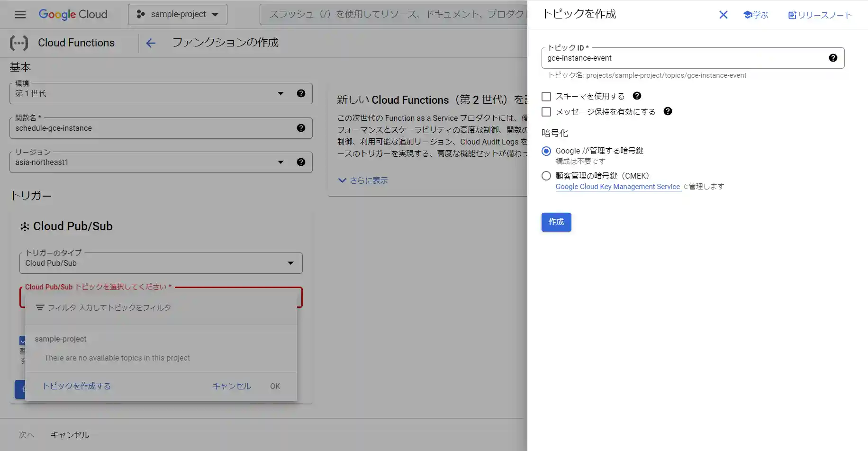Expand さらに表示 in the info card

(x=363, y=180)
